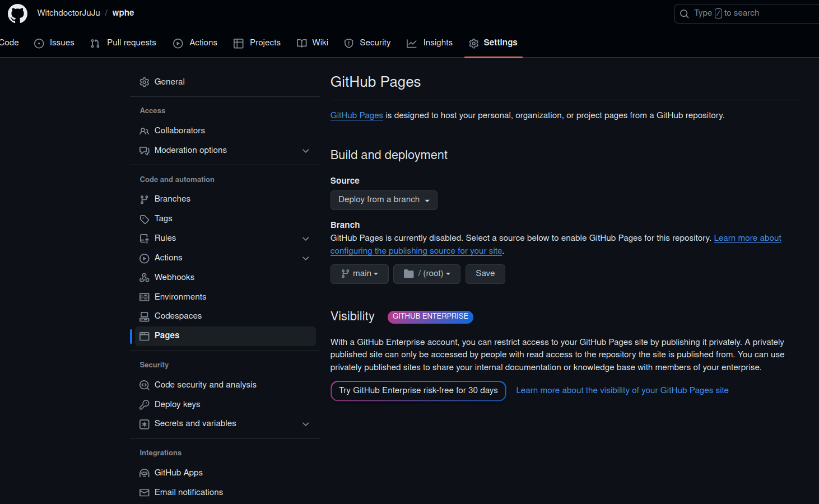Viewport: 819px width, 504px height.
Task: Open the Pull requests tab
Action: click(123, 43)
